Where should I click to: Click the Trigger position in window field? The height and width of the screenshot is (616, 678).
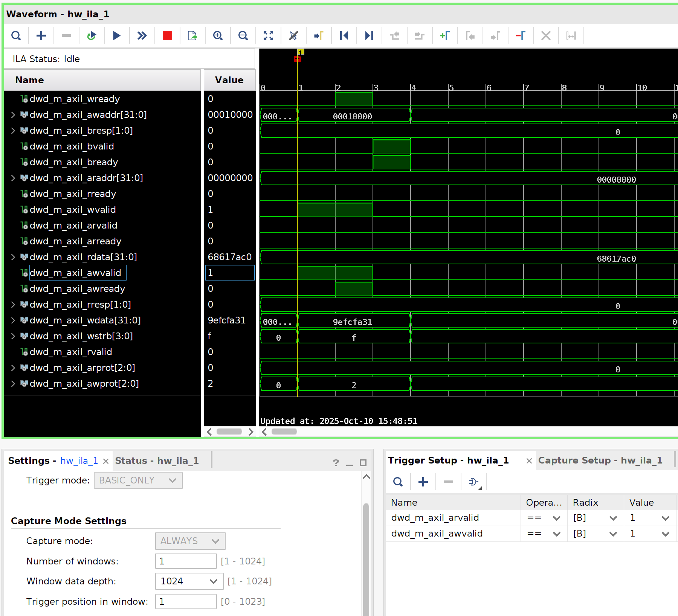pyautogui.click(x=186, y=602)
